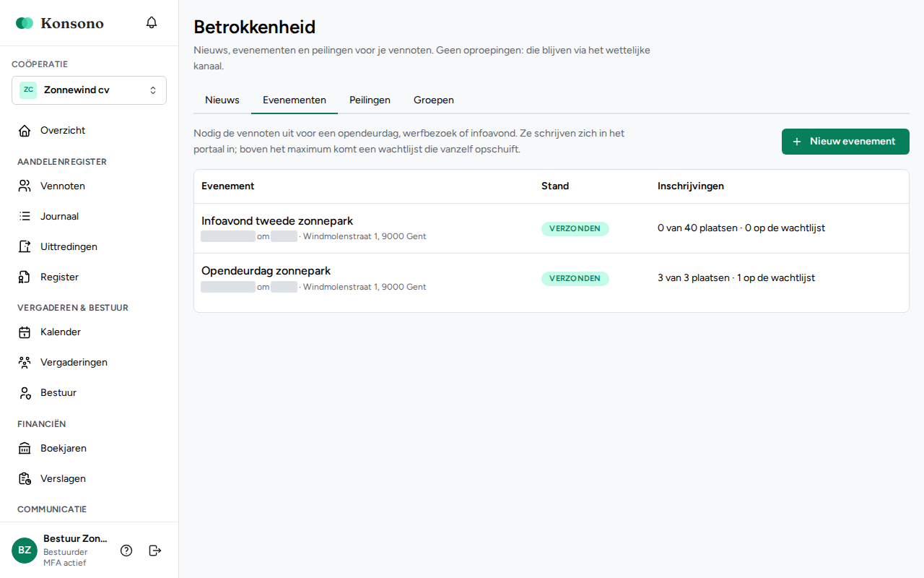The width and height of the screenshot is (924, 578).
Task: Navigate to Uittredingen
Action: click(89, 247)
